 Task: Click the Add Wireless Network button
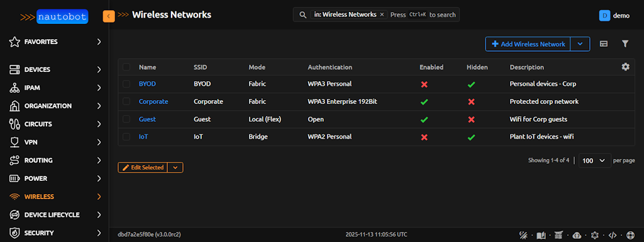click(x=528, y=44)
